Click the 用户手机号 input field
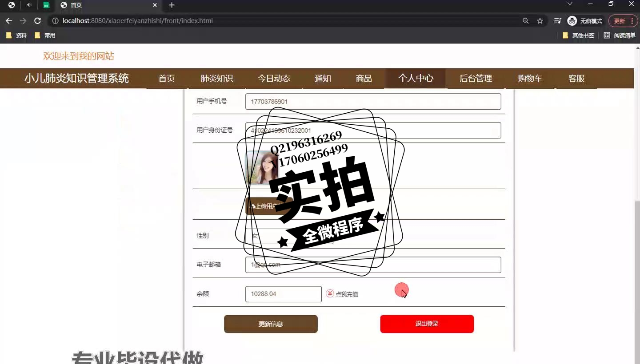The image size is (640, 364). coord(373,101)
